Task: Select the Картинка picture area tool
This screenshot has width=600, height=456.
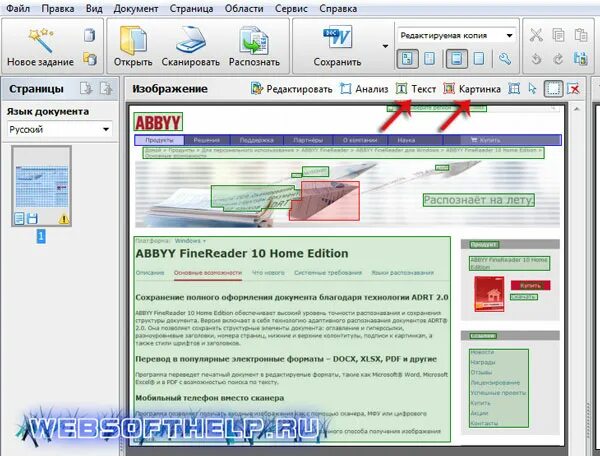Action: [472, 89]
